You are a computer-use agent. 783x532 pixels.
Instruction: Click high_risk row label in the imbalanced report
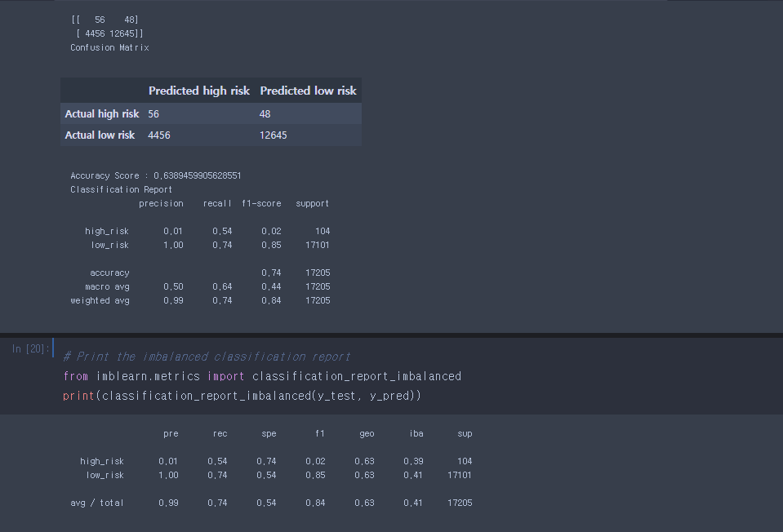click(x=102, y=461)
